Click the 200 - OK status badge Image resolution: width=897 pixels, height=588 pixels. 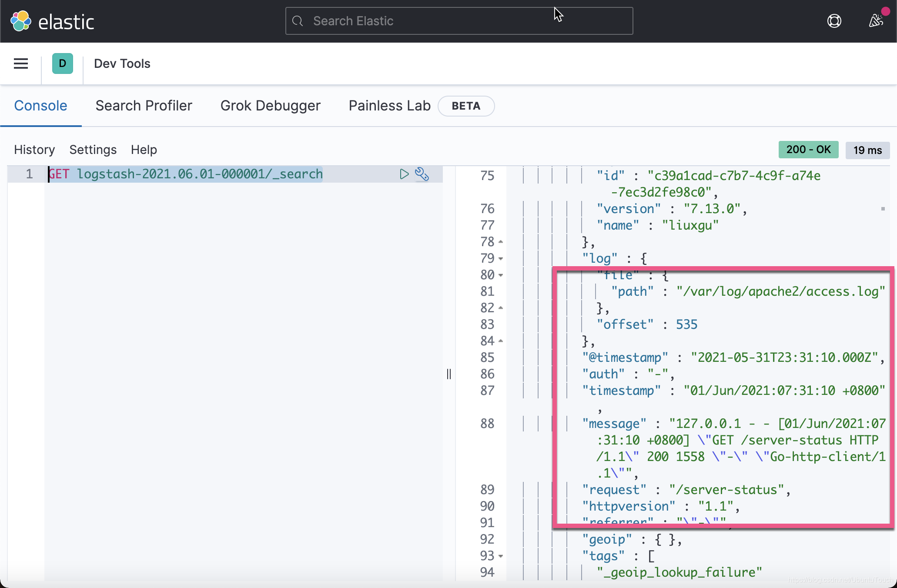click(808, 150)
